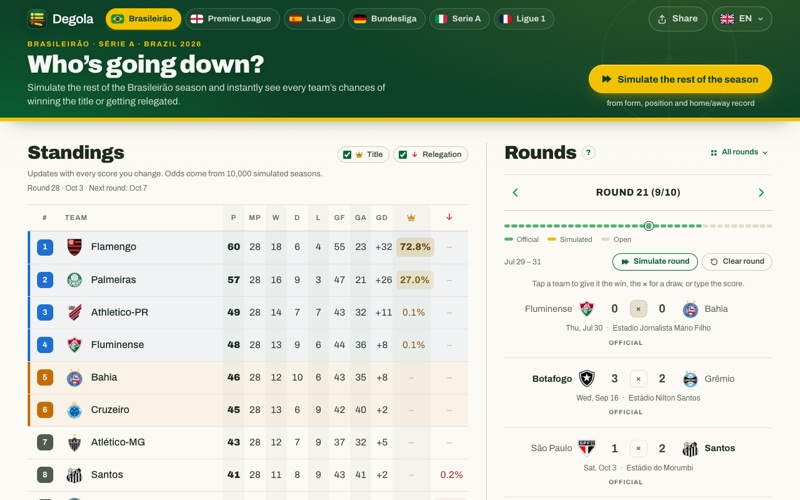This screenshot has width=800, height=500.
Task: Click the Simulate round button
Action: point(655,262)
